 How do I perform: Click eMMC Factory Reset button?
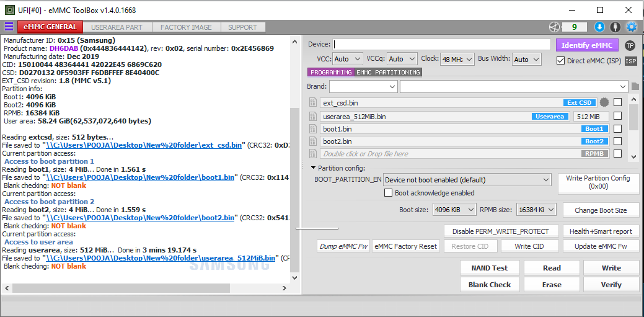click(406, 246)
